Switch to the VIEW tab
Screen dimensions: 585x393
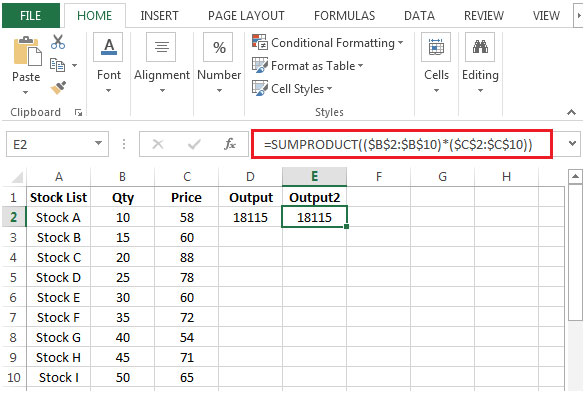[x=546, y=16]
